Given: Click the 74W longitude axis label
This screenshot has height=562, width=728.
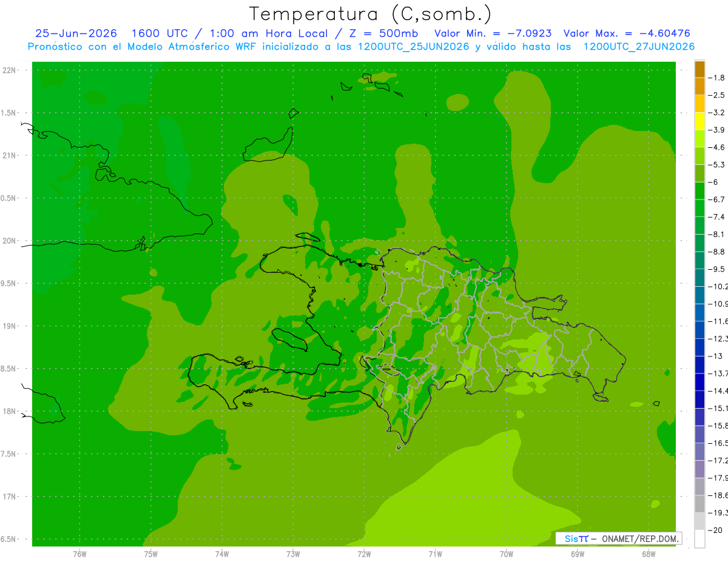Looking at the screenshot, I should (221, 554).
